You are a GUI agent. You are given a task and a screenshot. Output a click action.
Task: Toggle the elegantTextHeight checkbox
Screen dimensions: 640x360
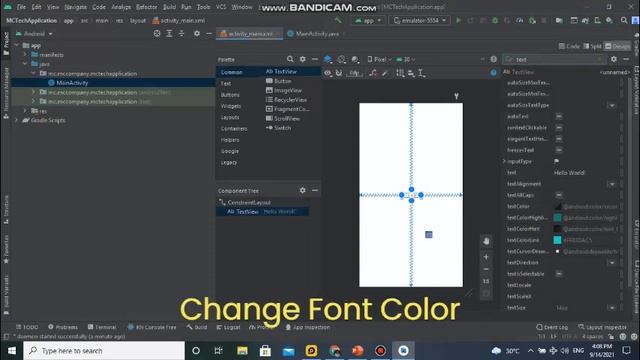(x=559, y=139)
